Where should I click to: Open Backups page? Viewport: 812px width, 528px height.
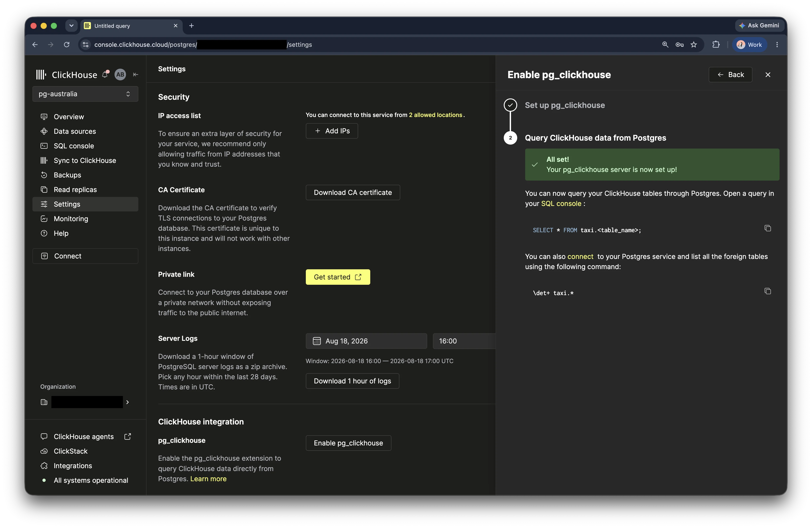(85, 175)
